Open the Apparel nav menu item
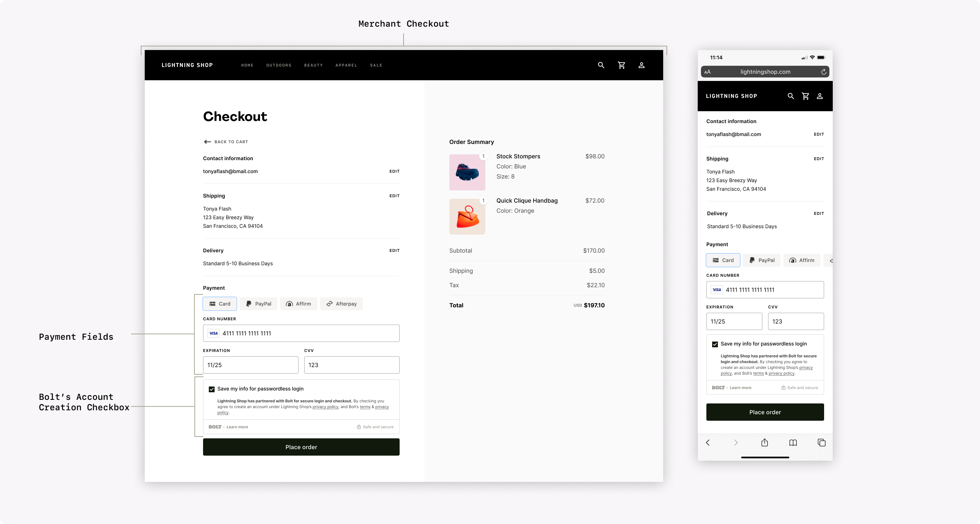Viewport: 980px width, 524px height. tap(346, 65)
